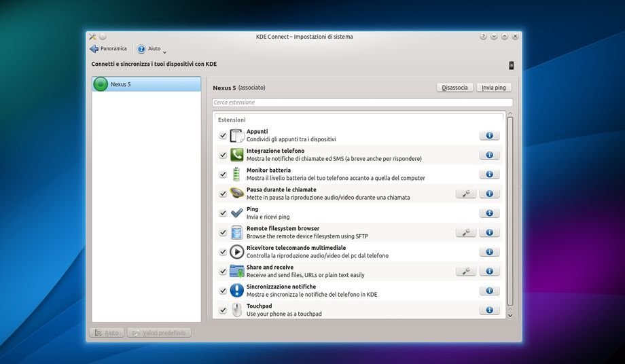The image size is (625, 364).
Task: Go back to Panoramica overview
Action: click(x=108, y=49)
